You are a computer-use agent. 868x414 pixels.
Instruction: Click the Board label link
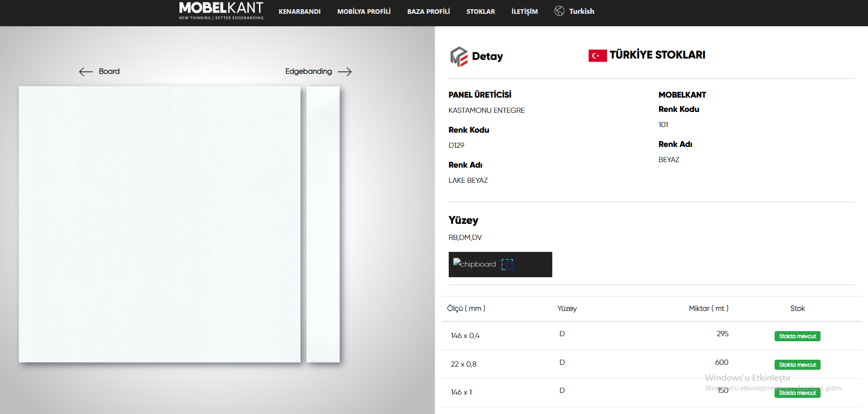click(109, 71)
